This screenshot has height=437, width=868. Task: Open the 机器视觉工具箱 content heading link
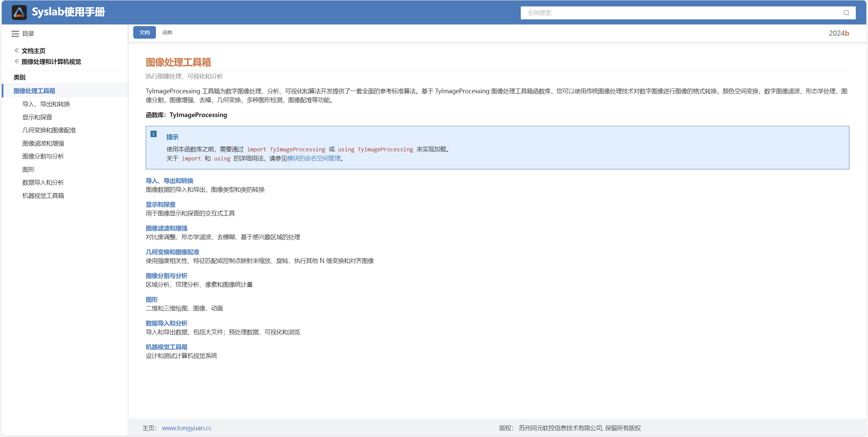pos(166,347)
